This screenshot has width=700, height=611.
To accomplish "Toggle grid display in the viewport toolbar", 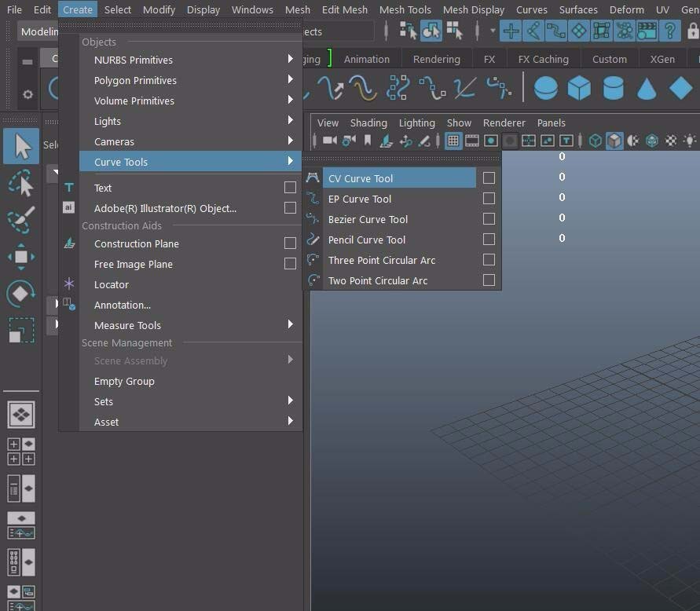I will 453,141.
